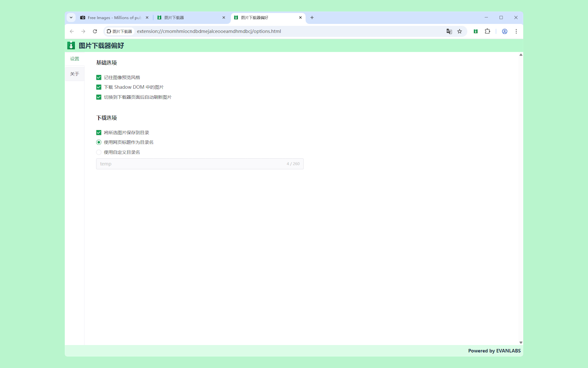Select the 关于 sidebar item
This screenshot has width=588, height=368.
pyautogui.click(x=74, y=74)
